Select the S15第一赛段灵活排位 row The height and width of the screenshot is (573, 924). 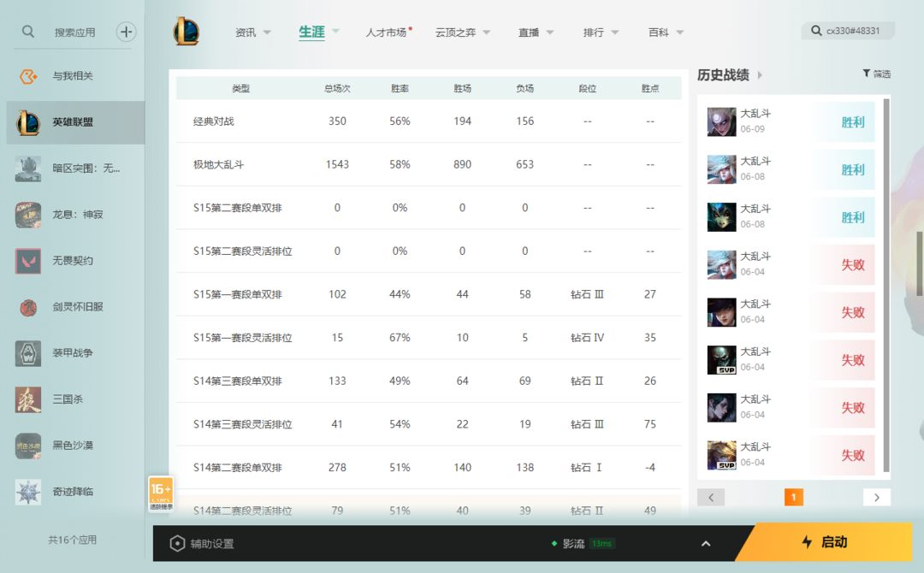pyautogui.click(x=429, y=338)
